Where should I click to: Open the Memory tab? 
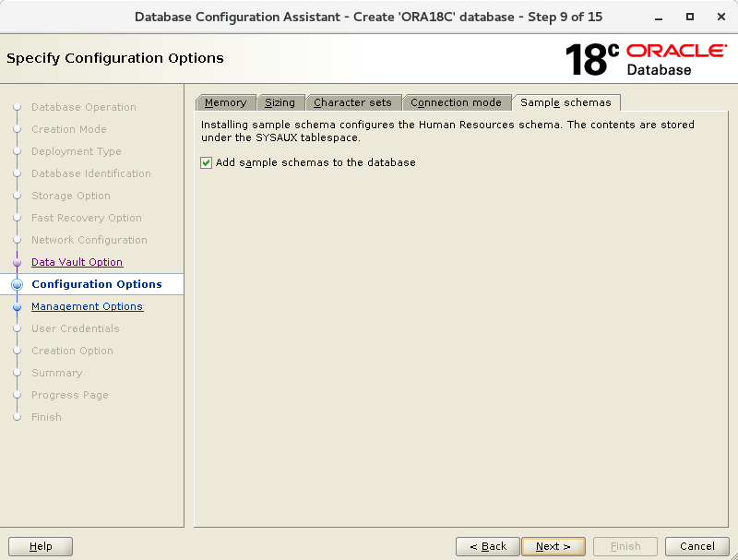(x=225, y=102)
